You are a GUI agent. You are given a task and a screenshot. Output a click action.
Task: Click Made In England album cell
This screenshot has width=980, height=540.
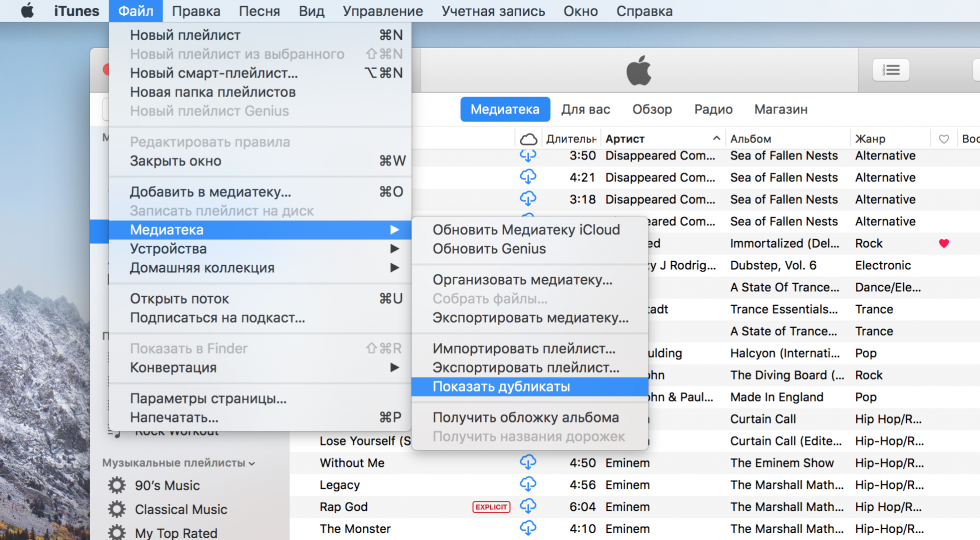(777, 397)
